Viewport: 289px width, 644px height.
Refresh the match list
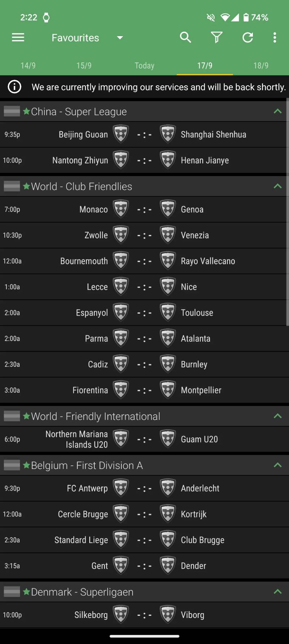(248, 38)
